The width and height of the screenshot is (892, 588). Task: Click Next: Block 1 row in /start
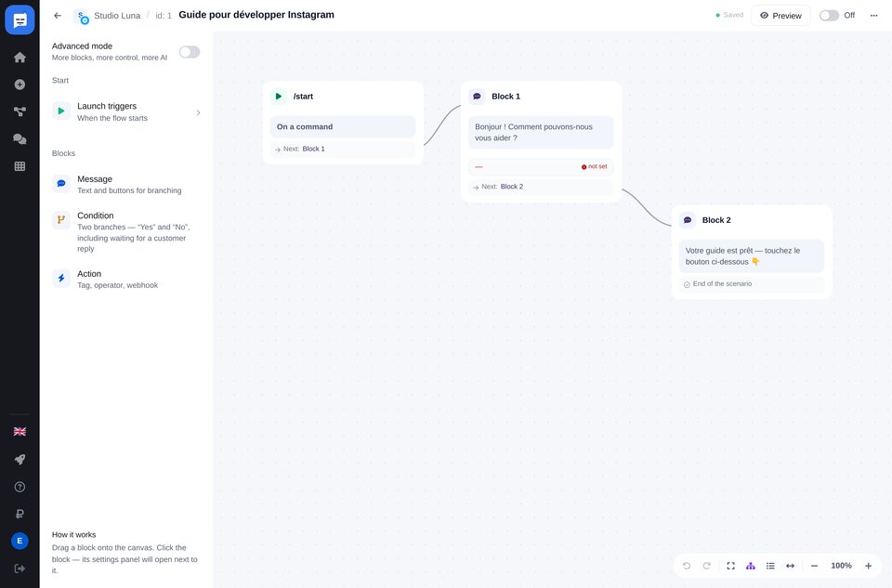coord(343,149)
